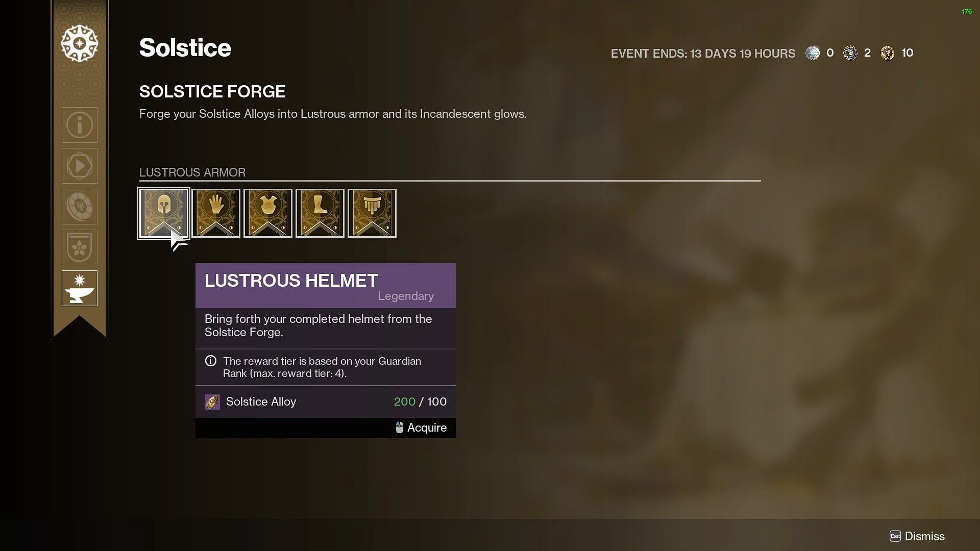Image resolution: width=980 pixels, height=551 pixels.
Task: Open the Solstice Forge anvil tab
Action: [80, 288]
